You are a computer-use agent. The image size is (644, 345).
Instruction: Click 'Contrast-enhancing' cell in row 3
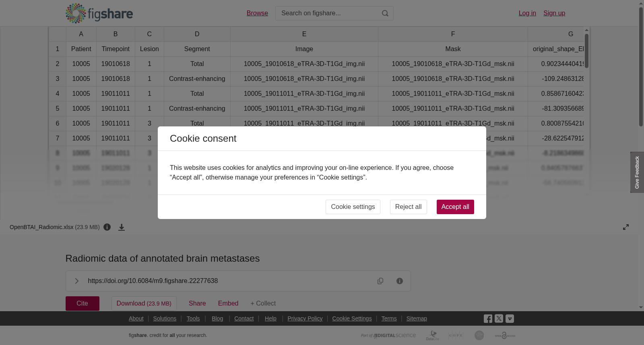197,79
